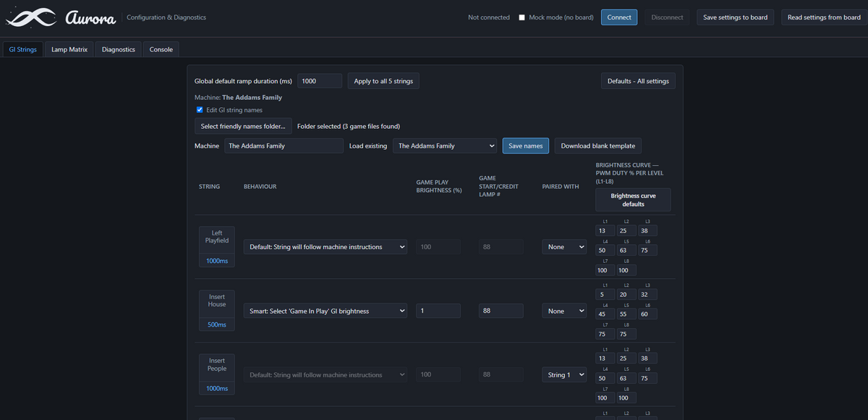Focus Insert People L1 brightness field
The image size is (868, 420).
[x=605, y=358]
